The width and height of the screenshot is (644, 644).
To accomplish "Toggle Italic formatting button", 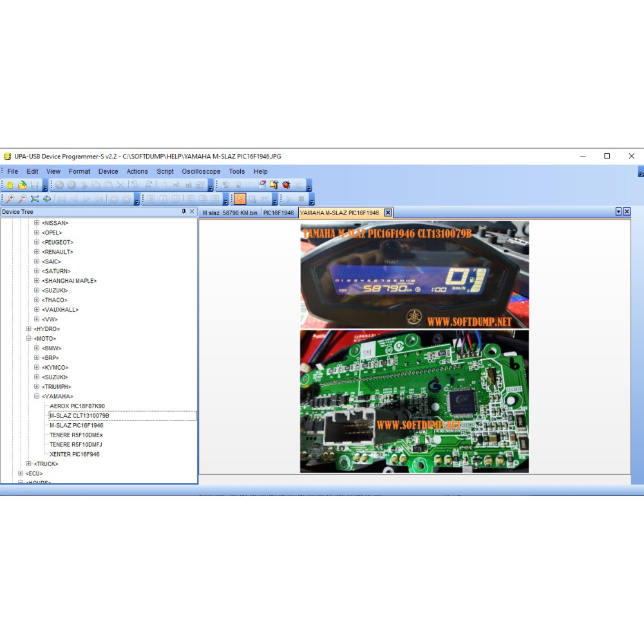I will pos(164,199).
